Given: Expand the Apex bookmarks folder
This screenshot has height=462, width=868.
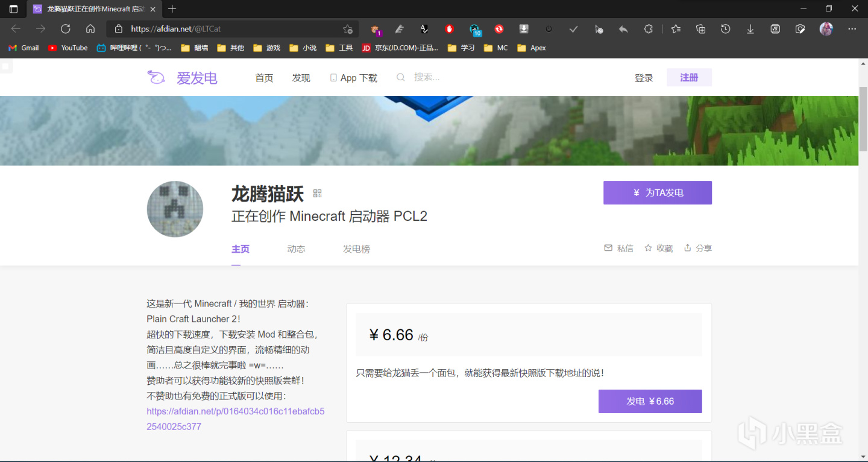Looking at the screenshot, I should (x=531, y=48).
